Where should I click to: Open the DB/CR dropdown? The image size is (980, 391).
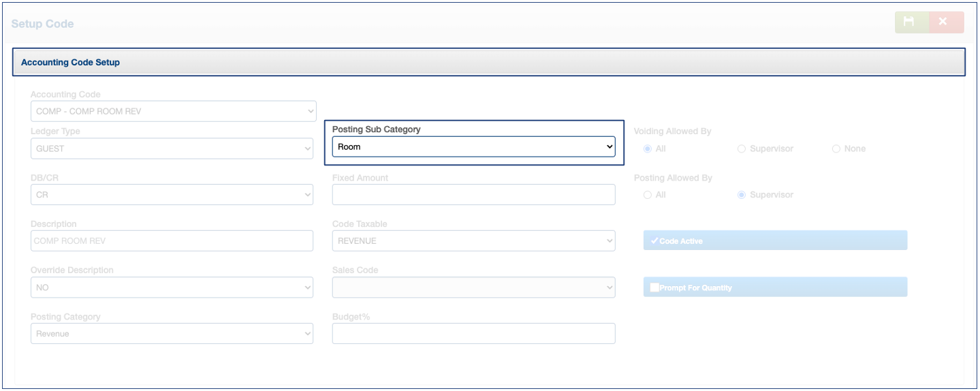[x=172, y=195]
